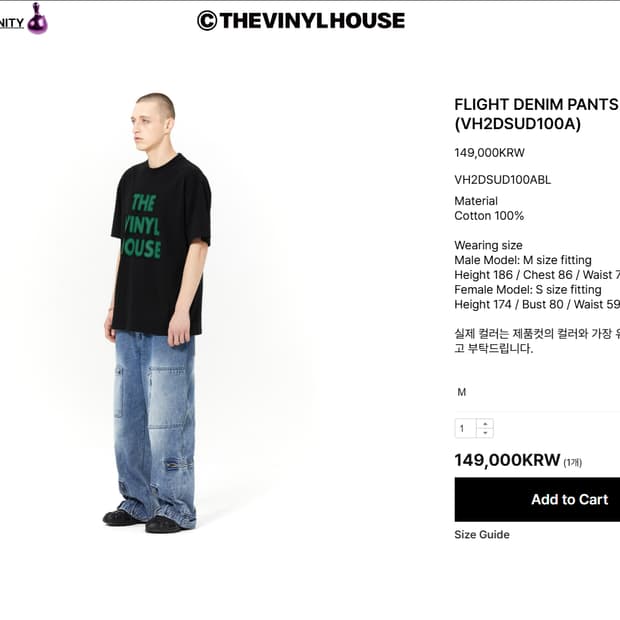Click the bold total price above Add to Cart
620x620 pixels.
click(507, 460)
